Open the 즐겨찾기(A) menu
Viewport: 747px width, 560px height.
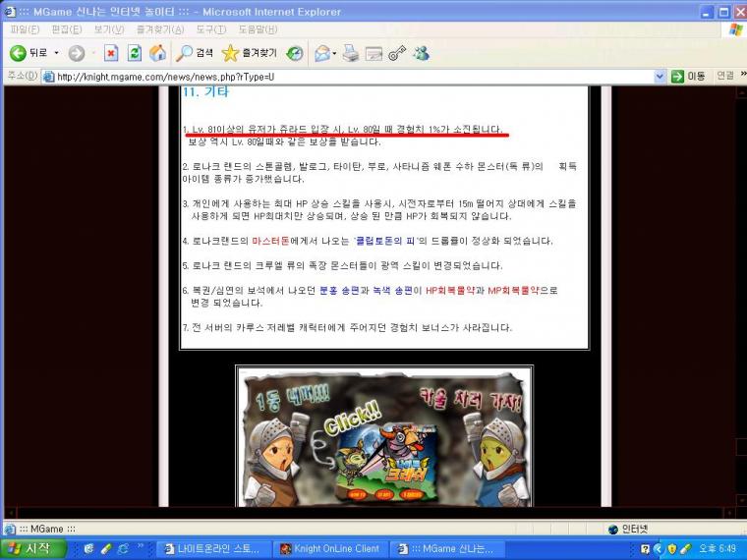159,29
